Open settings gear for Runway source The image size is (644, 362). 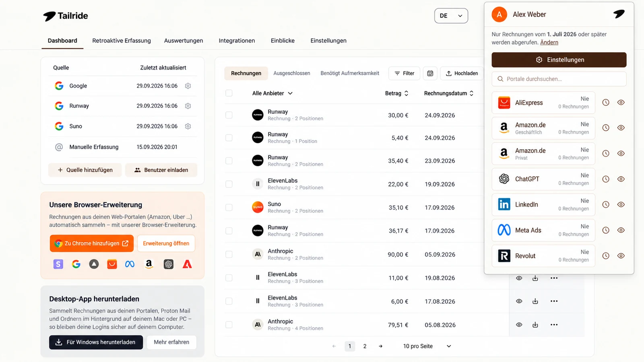click(x=188, y=106)
